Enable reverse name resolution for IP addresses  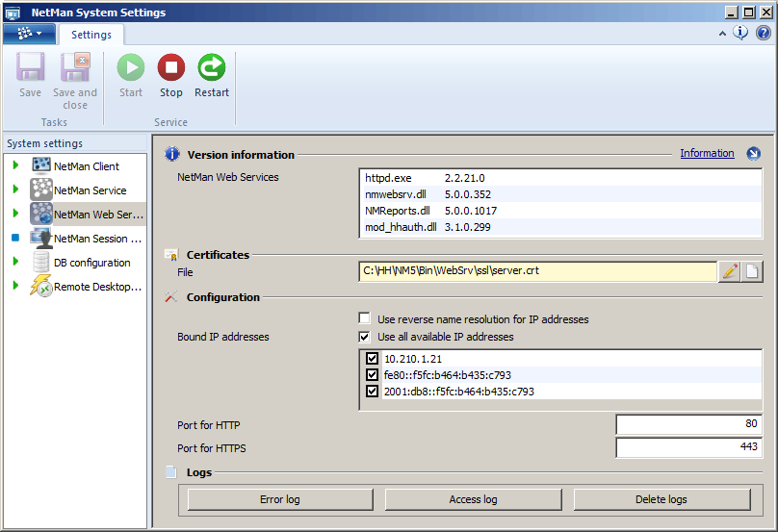365,318
